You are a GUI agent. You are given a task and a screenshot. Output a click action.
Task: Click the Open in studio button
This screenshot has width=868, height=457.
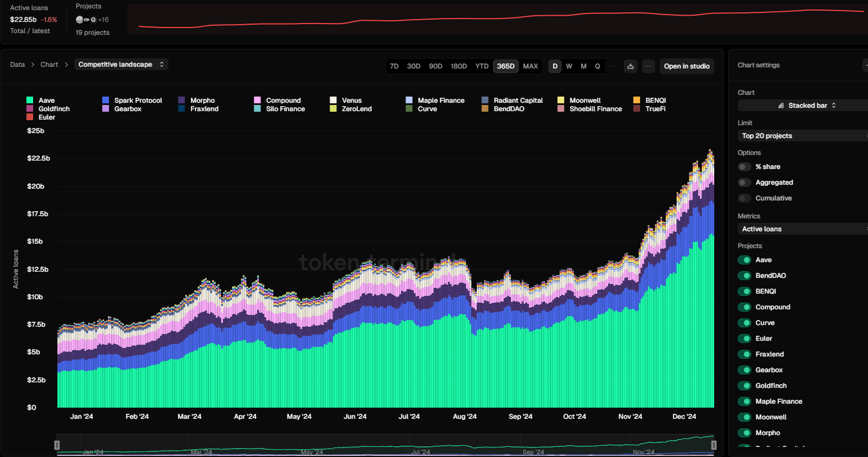[686, 66]
